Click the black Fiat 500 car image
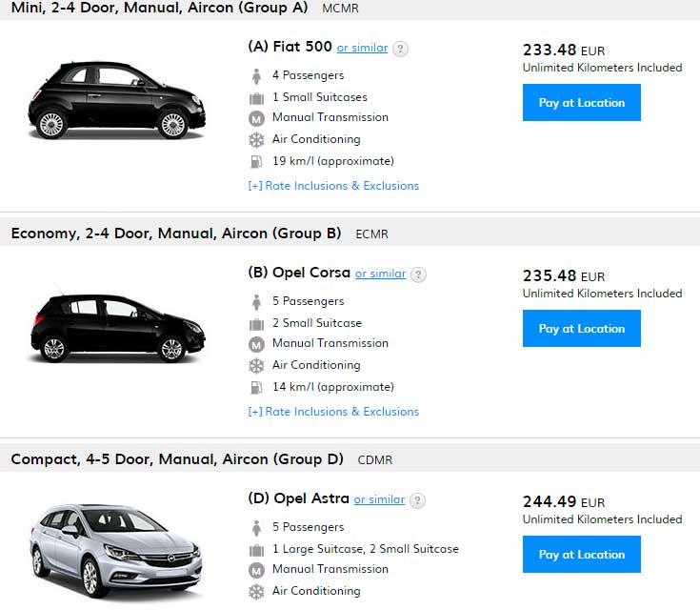Viewport: 700px width, 610px height. click(x=116, y=100)
